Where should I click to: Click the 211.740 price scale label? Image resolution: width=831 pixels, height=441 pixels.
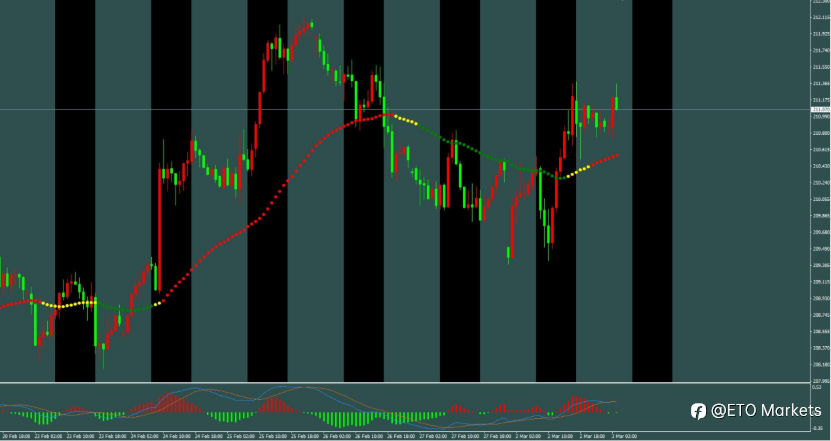pyautogui.click(x=821, y=50)
